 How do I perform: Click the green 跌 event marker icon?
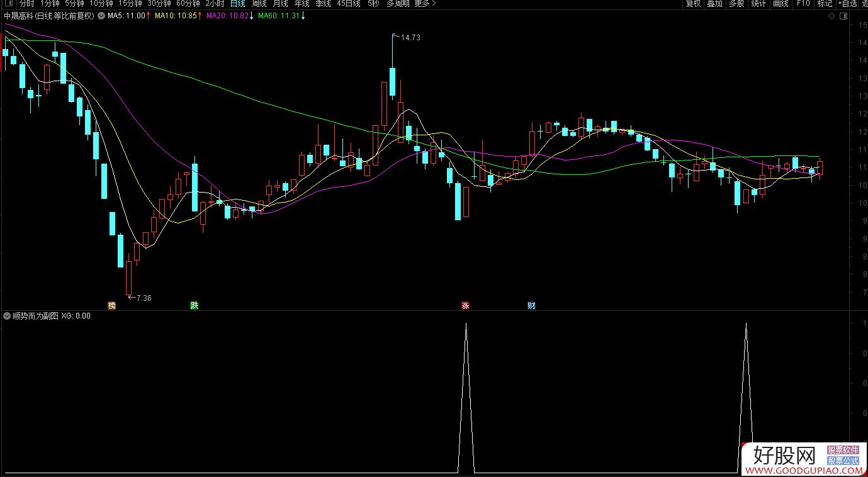click(x=194, y=306)
